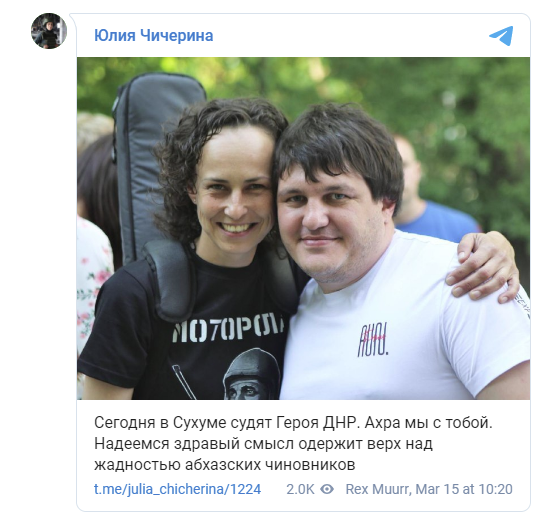Open the embedded post photo
The width and height of the screenshot is (559, 522).
[x=303, y=228]
